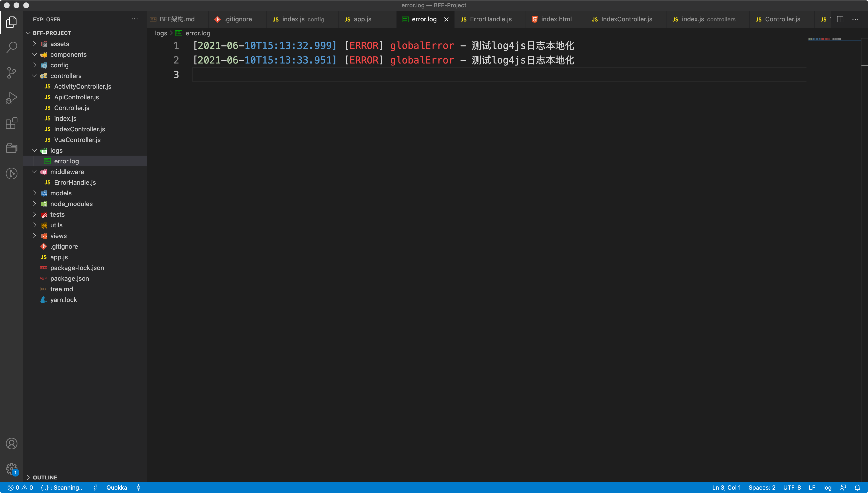Switch to the BFF架构.md tab
Image resolution: width=868 pixels, height=493 pixels.
point(178,19)
